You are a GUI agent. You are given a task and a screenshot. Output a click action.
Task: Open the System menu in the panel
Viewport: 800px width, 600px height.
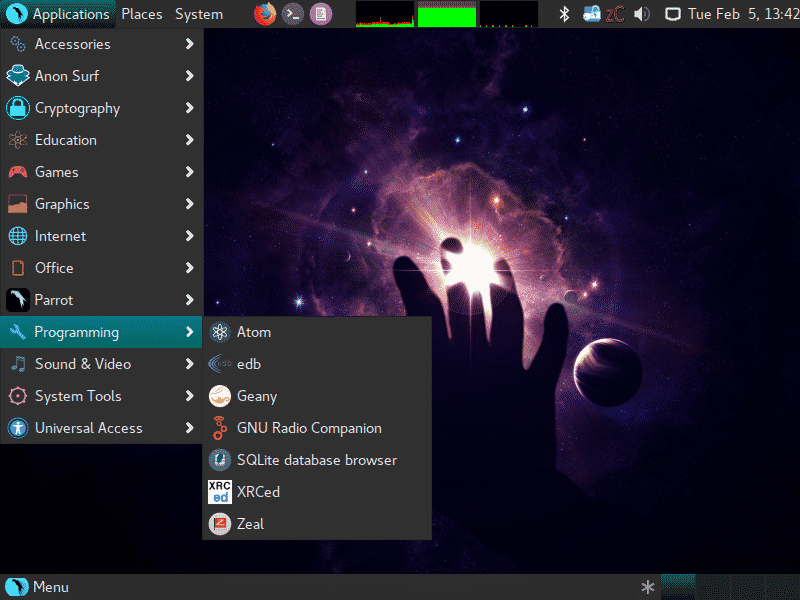pyautogui.click(x=199, y=14)
